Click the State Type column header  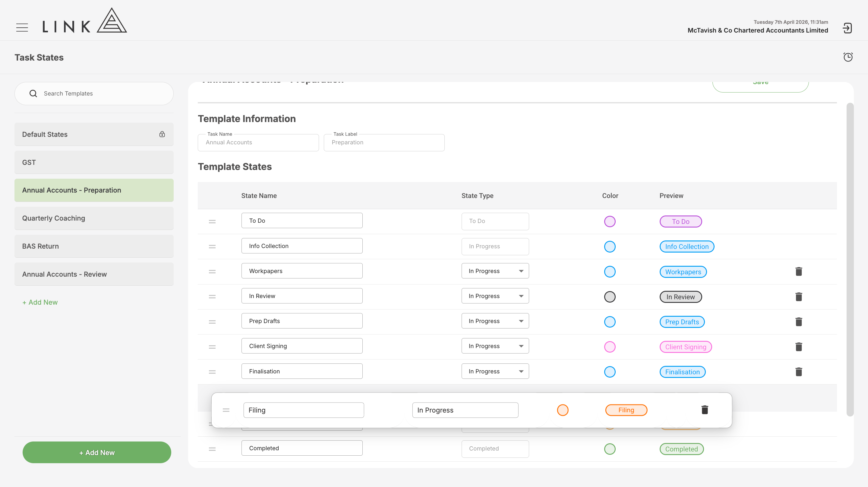tap(477, 196)
